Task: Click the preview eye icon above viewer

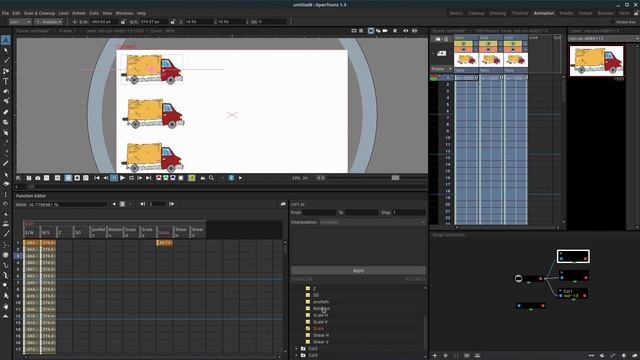Action: [406, 31]
